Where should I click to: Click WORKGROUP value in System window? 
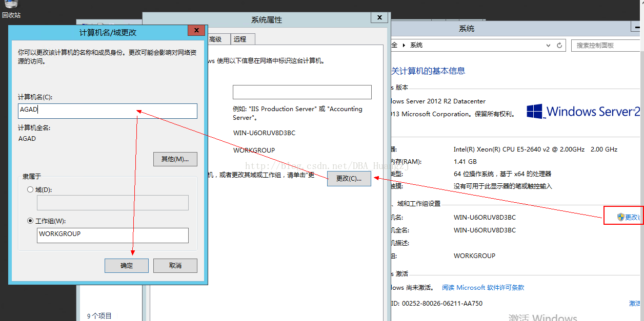474,255
